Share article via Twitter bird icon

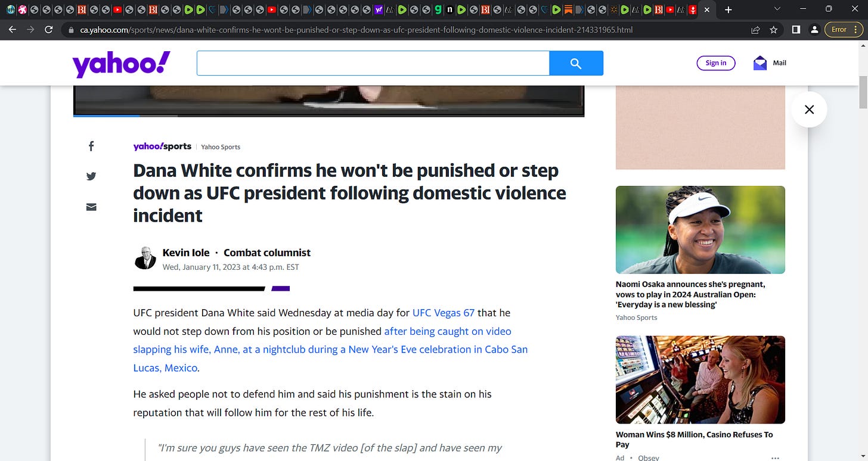(x=91, y=176)
